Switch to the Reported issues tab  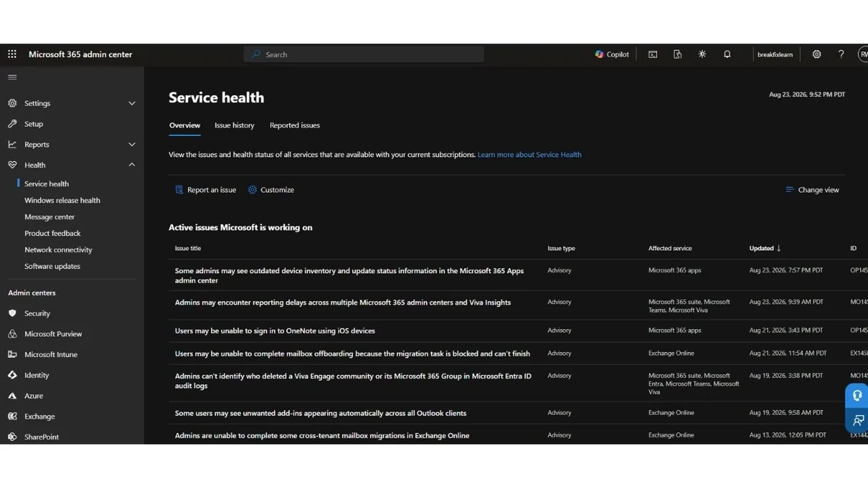(294, 125)
